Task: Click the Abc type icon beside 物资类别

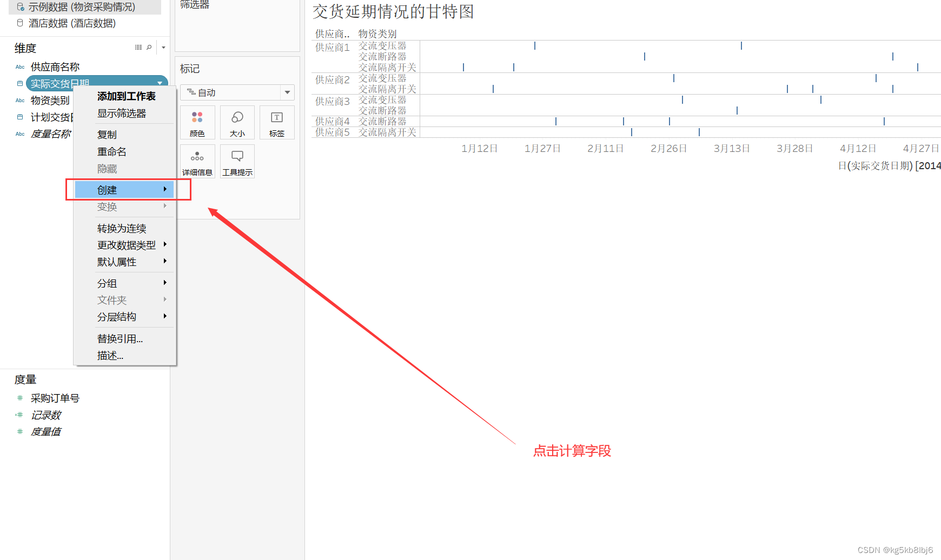Action: [x=20, y=101]
